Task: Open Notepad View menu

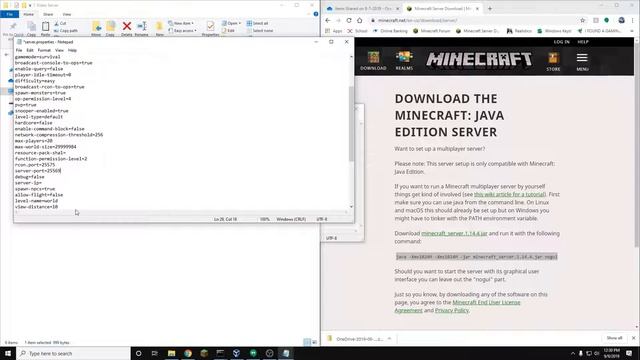Action: point(59,50)
